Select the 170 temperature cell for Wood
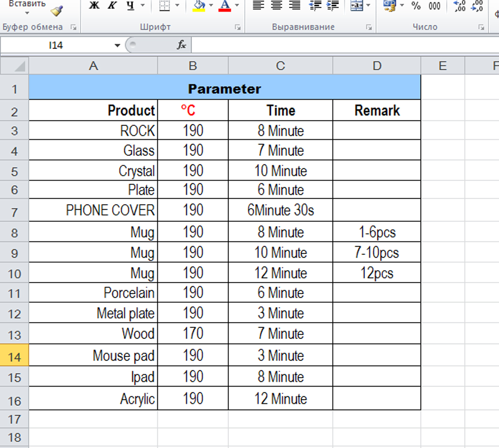This screenshot has width=499, height=448. click(x=193, y=333)
